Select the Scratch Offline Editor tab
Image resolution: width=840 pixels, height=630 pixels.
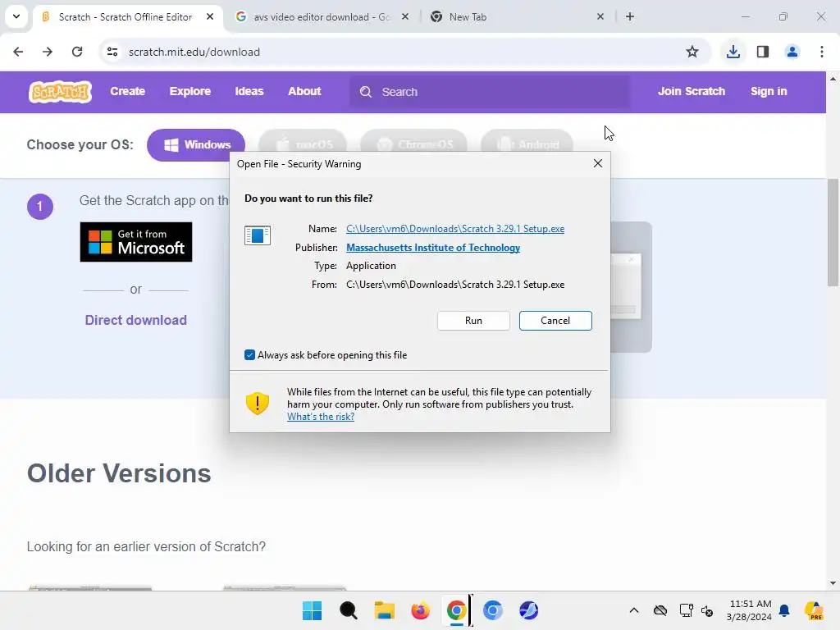tap(126, 17)
